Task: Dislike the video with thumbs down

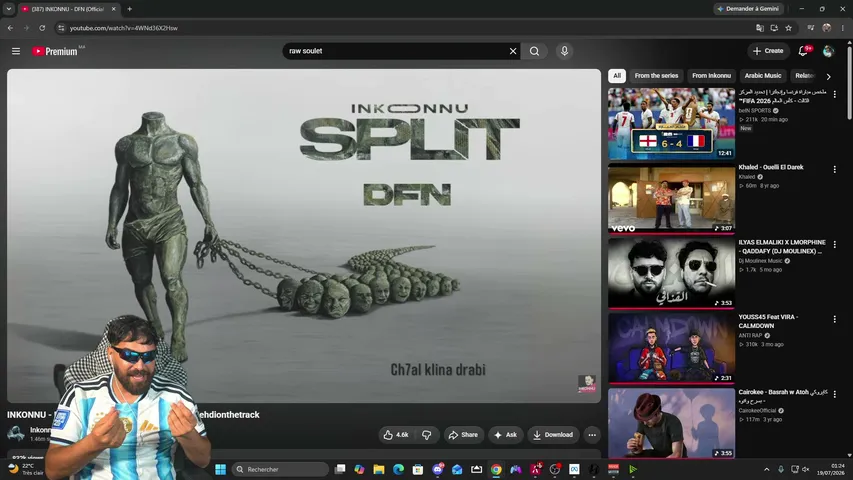Action: 427,435
